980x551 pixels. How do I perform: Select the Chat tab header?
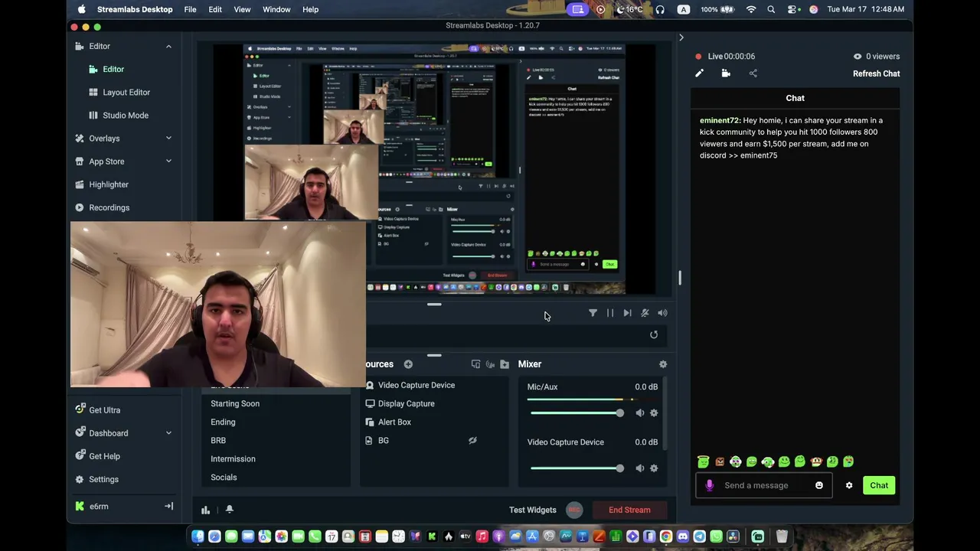coord(795,98)
